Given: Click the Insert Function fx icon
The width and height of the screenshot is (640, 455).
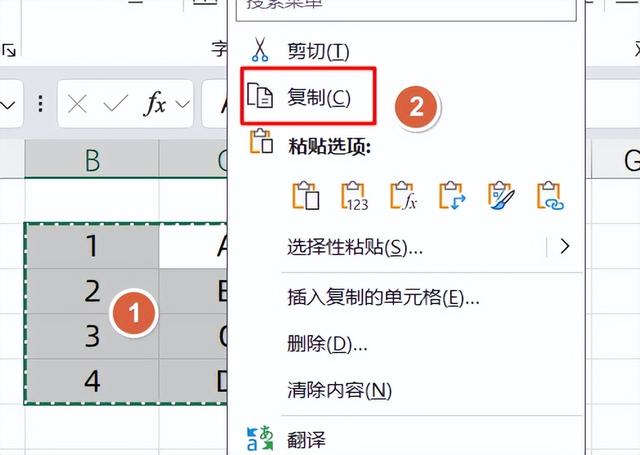Looking at the screenshot, I should (x=154, y=104).
